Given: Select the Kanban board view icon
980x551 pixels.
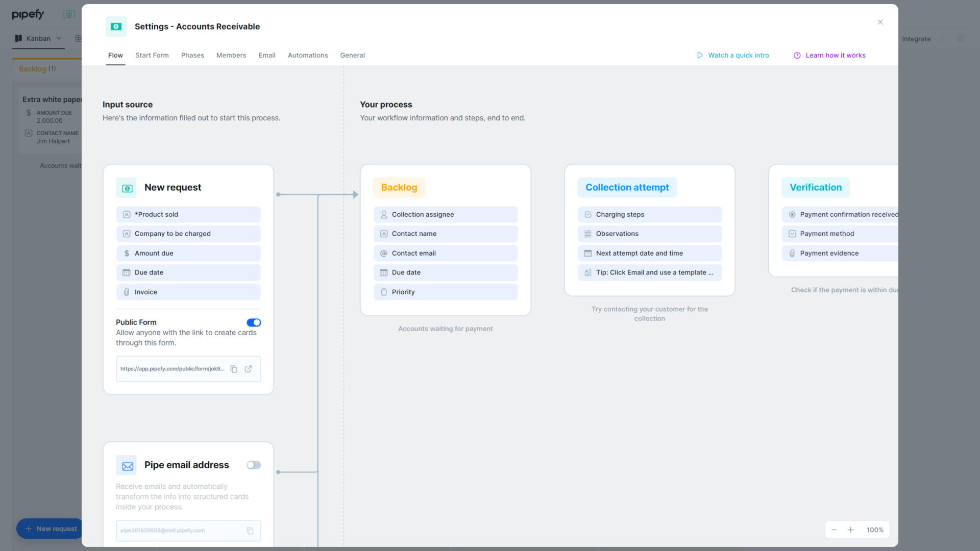Looking at the screenshot, I should pyautogui.click(x=18, y=38).
